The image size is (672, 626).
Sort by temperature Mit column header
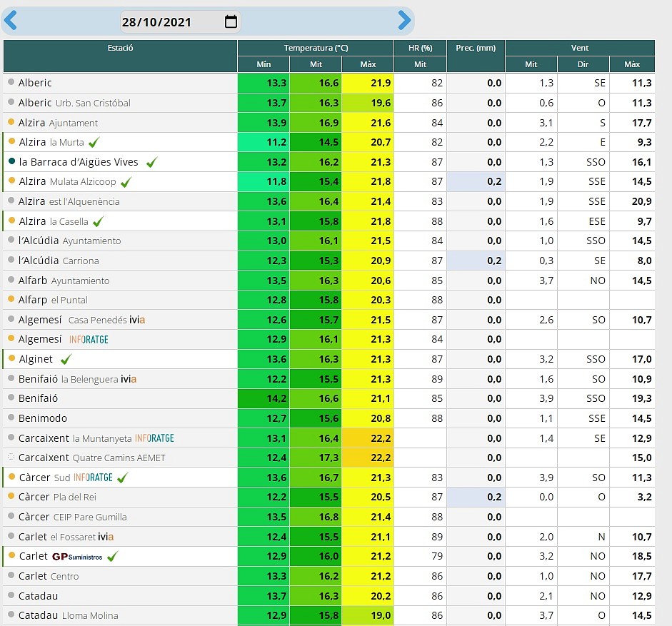pyautogui.click(x=316, y=64)
